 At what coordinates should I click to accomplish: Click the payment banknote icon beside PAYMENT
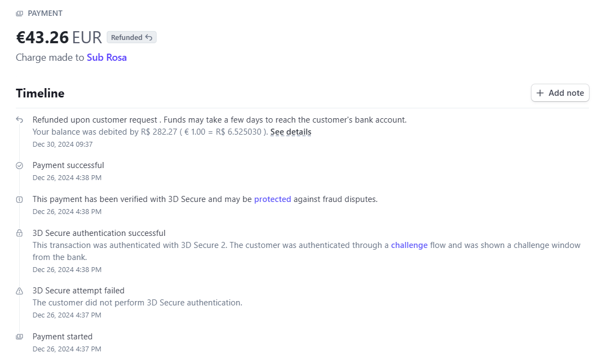[19, 14]
